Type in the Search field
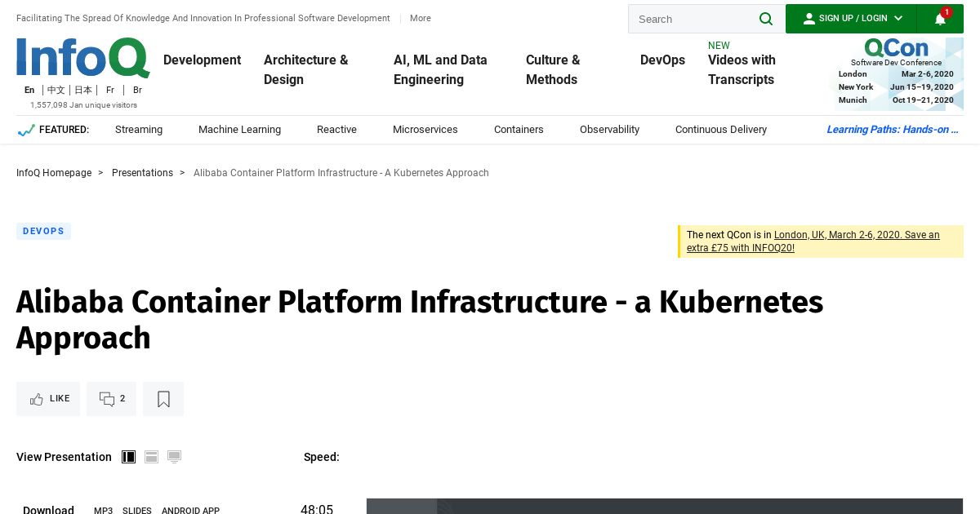This screenshot has height=514, width=980. pyautogui.click(x=694, y=19)
